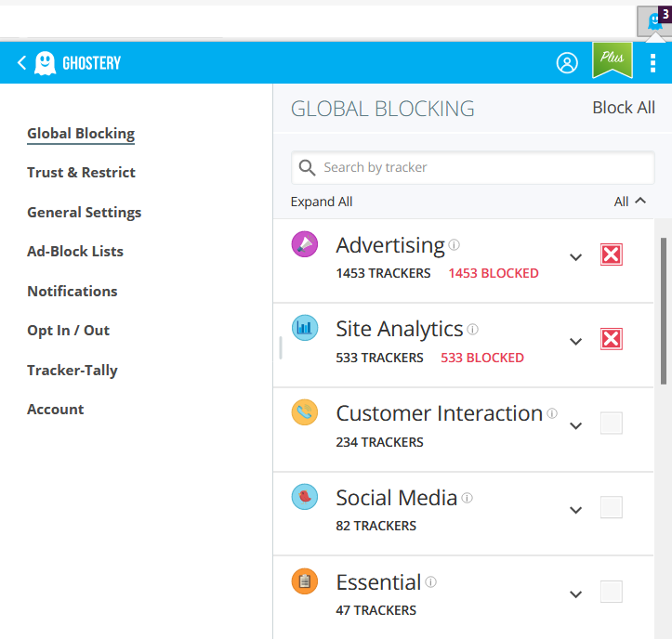Click the vertical scrollbar thumb of tracker list
This screenshot has height=639, width=672.
664,311
